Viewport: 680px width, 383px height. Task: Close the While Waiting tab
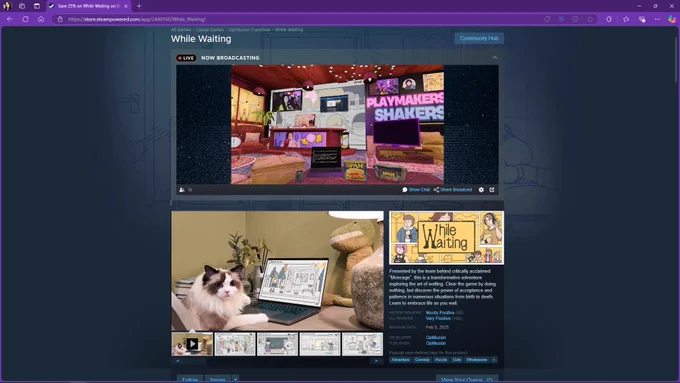[126, 6]
